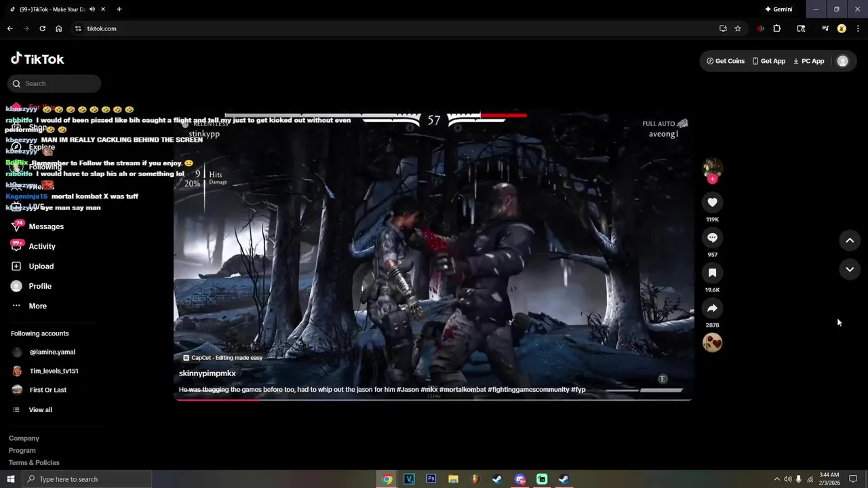Expand the Terms & Policies footer section
The image size is (868, 488).
[x=34, y=463]
